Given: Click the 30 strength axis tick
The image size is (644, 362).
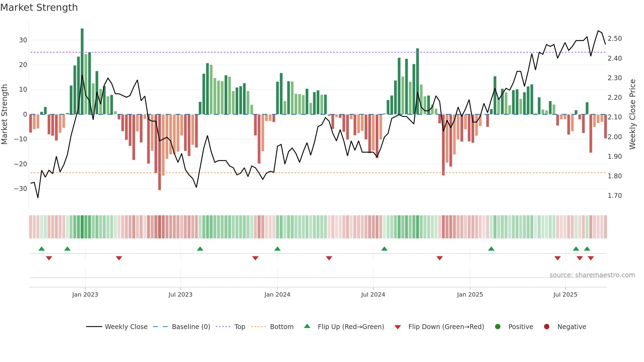Looking at the screenshot, I should pos(23,40).
